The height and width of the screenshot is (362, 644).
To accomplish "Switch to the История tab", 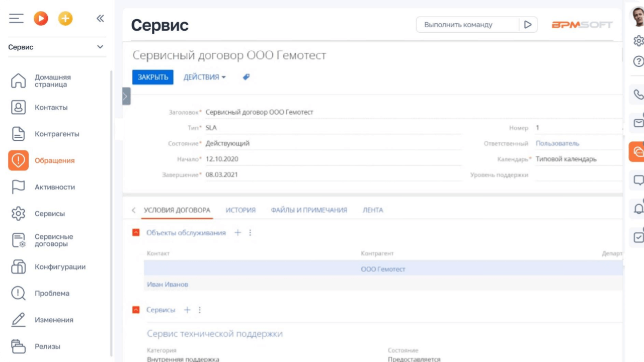I will coord(240,210).
